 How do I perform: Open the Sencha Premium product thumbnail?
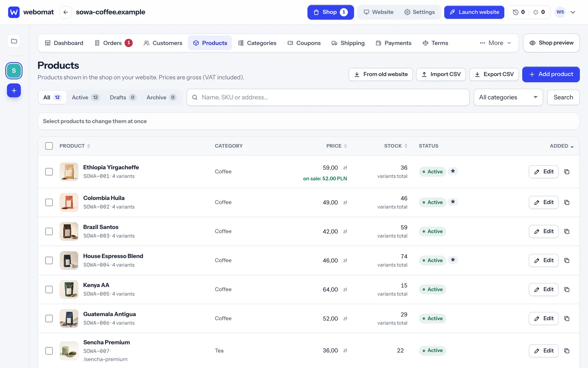(69, 351)
